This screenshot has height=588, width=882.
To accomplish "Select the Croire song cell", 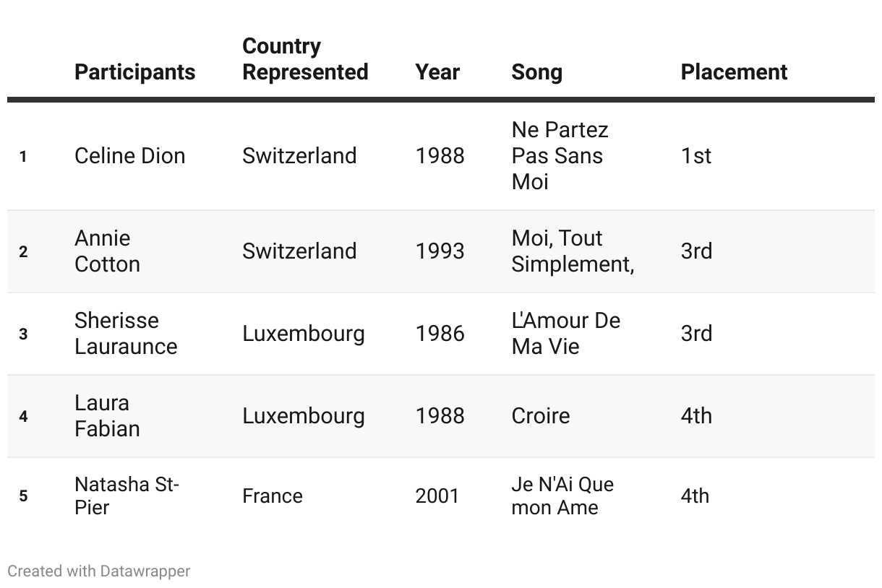I will coord(540,416).
